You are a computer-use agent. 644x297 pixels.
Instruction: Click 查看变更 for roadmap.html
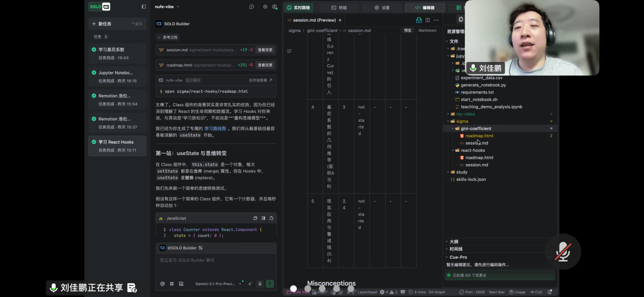click(x=265, y=65)
